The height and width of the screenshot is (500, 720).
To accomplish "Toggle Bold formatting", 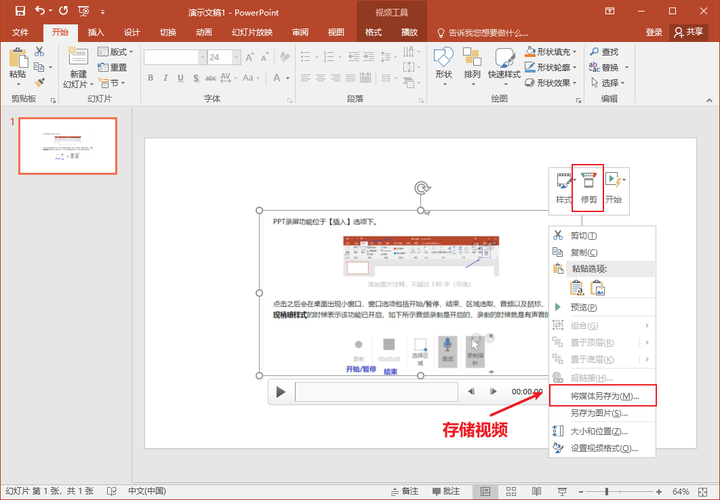I will [151, 78].
